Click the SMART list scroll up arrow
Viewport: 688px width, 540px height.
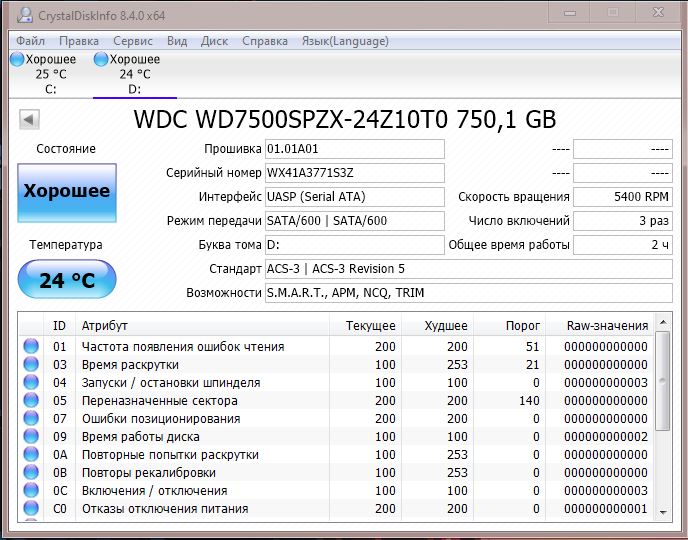(663, 323)
